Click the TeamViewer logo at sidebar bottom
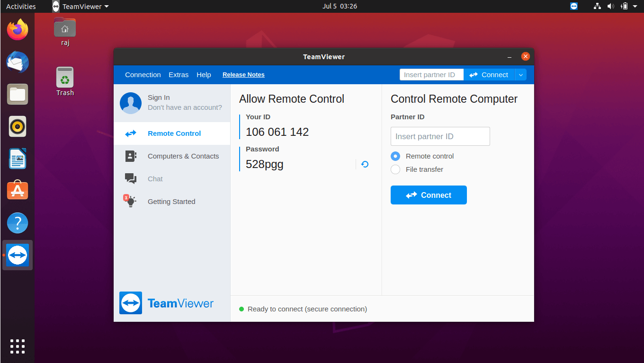The image size is (644, 363). 166,303
